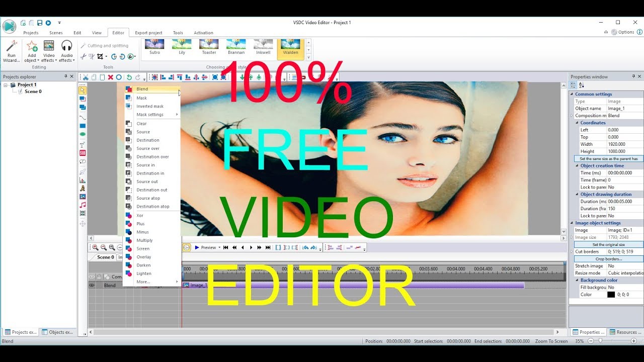Open the Mask settings submenu
Screen dimensions: 644x362
pos(152,115)
